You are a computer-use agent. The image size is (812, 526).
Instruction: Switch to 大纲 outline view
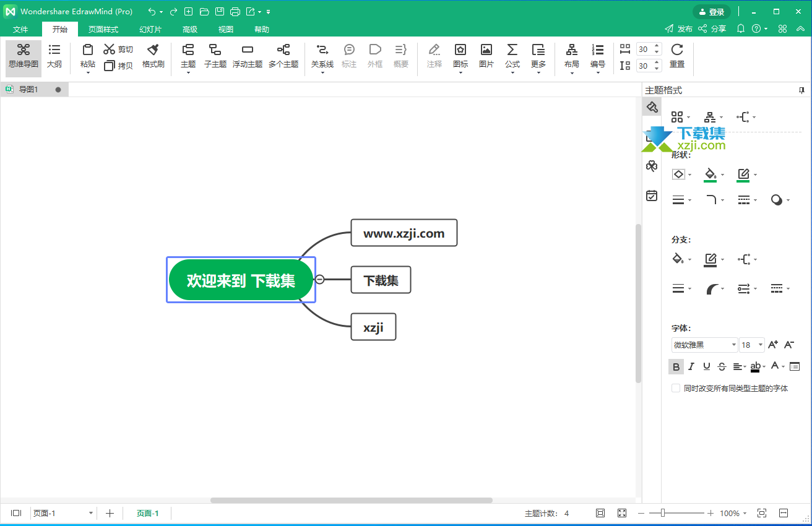click(54, 56)
